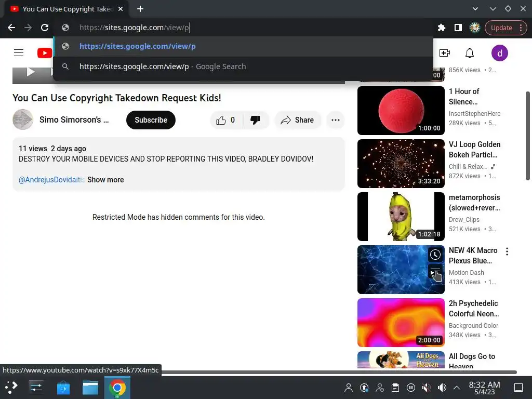The image size is (532, 399).
Task: Click the pause media tray icon
Action: [x=411, y=388]
